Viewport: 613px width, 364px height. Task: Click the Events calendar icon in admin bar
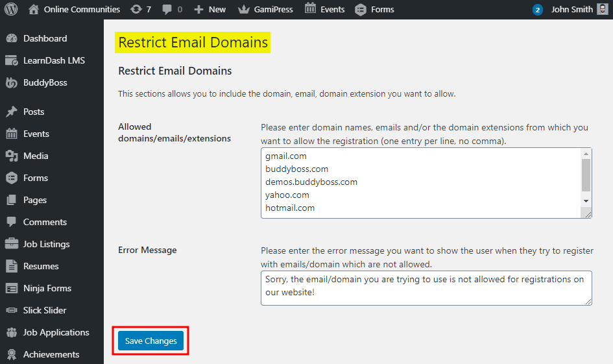[311, 8]
